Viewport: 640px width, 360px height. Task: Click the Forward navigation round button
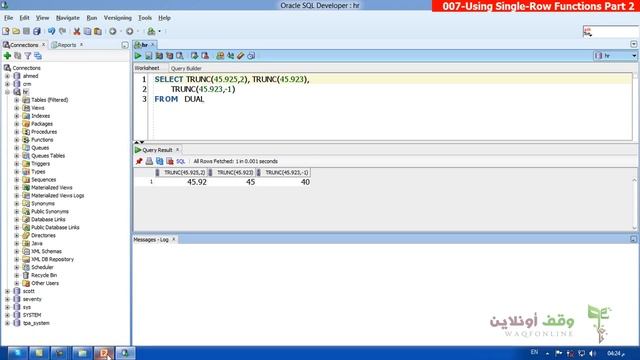(129, 31)
